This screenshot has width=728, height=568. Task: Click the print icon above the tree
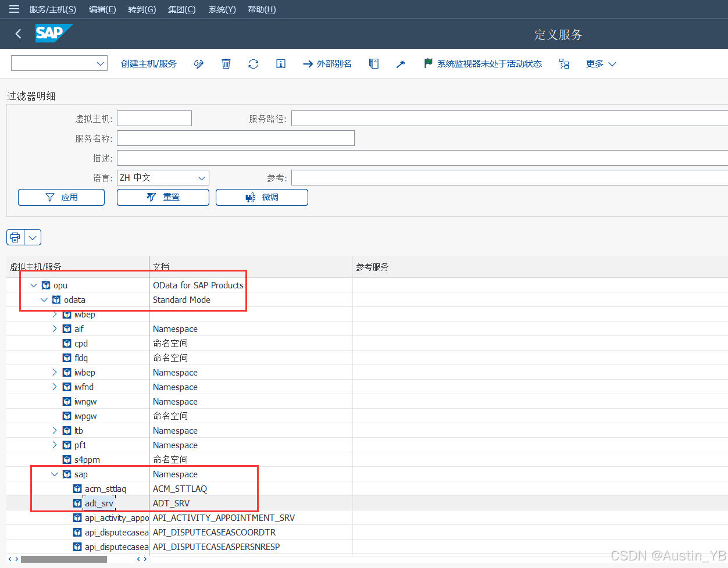point(16,237)
